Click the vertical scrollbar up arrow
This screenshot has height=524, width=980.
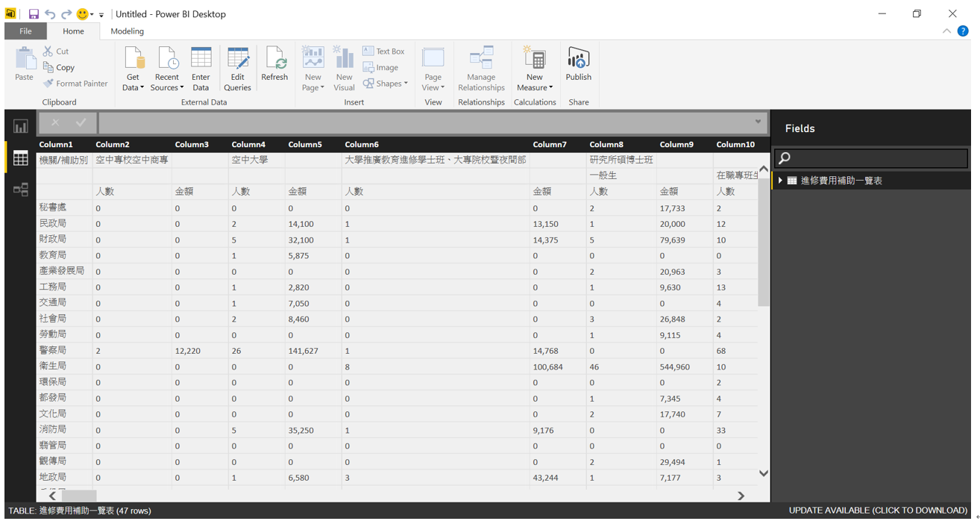click(x=764, y=169)
